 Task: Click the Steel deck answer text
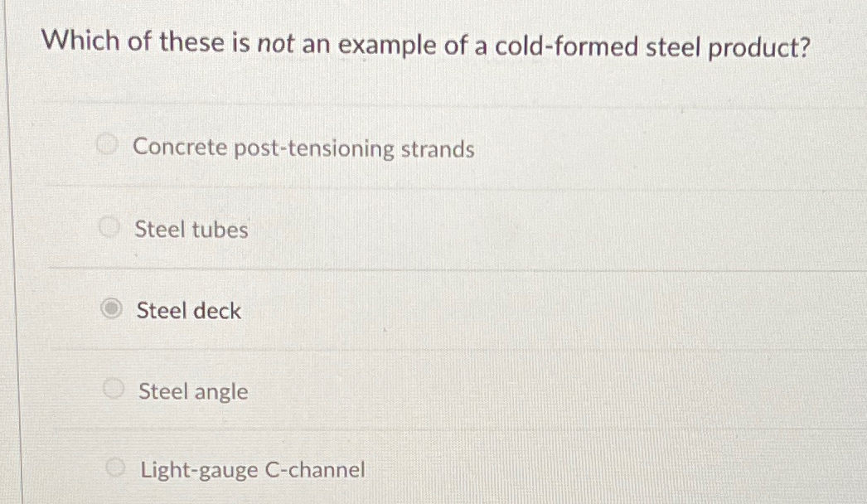pyautogui.click(x=188, y=312)
